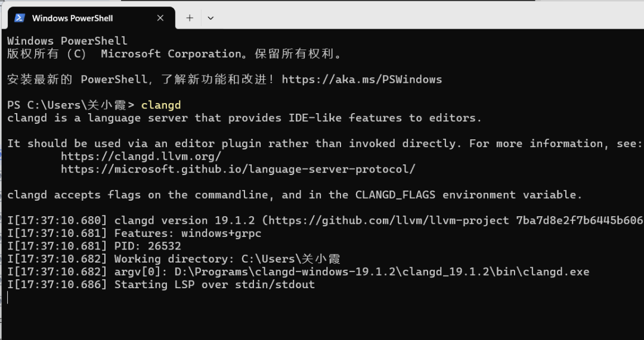This screenshot has width=644, height=340.
Task: Click the PowerShell icon in the tab
Action: (20, 18)
